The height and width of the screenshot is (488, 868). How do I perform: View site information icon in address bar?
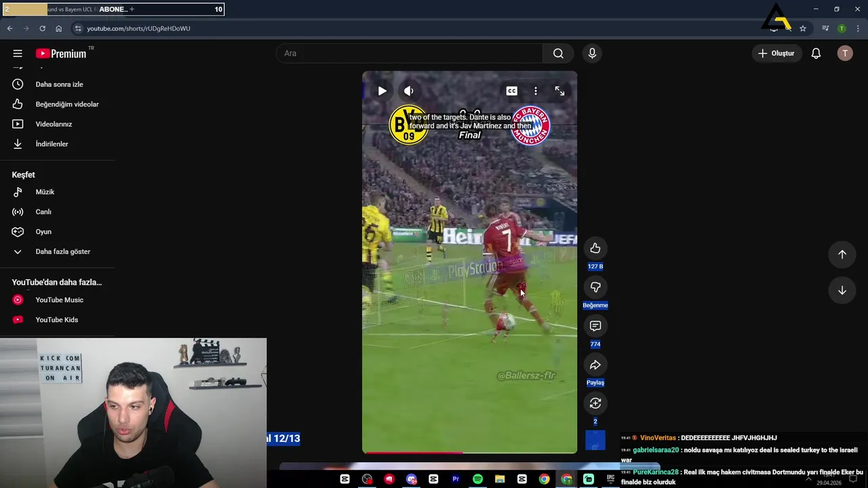(x=78, y=28)
